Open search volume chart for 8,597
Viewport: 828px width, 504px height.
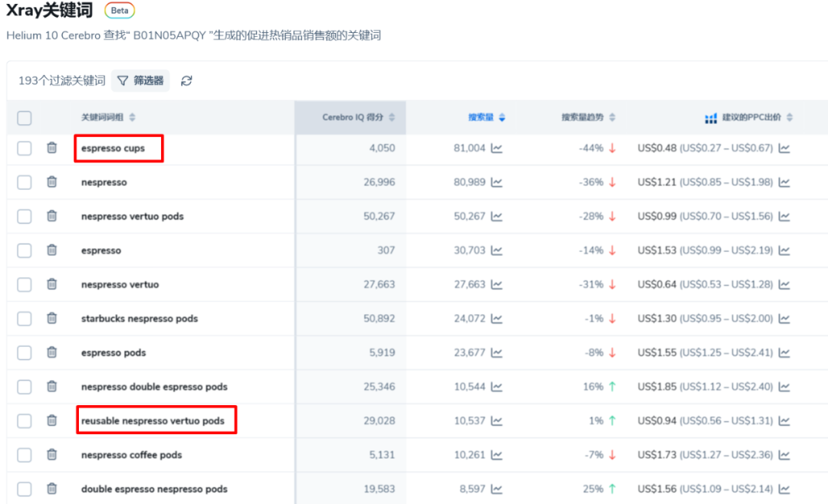[496, 489]
